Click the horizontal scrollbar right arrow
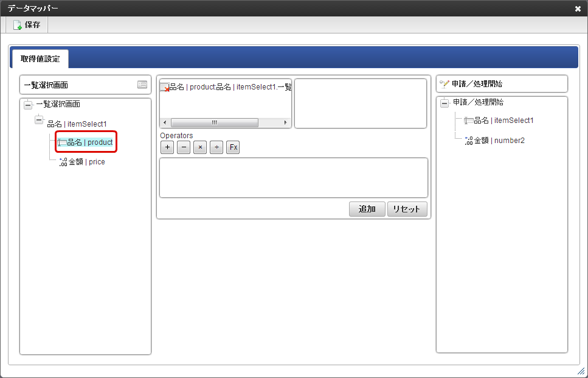 [286, 123]
